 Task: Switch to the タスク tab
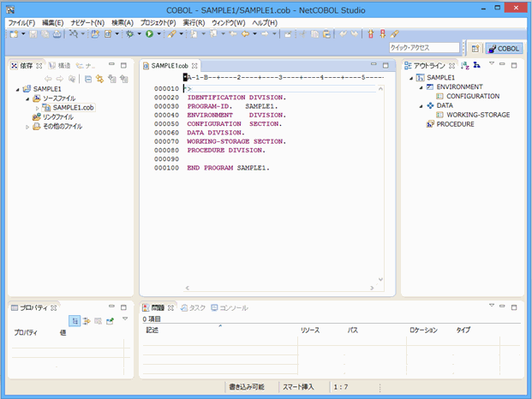[x=193, y=307]
